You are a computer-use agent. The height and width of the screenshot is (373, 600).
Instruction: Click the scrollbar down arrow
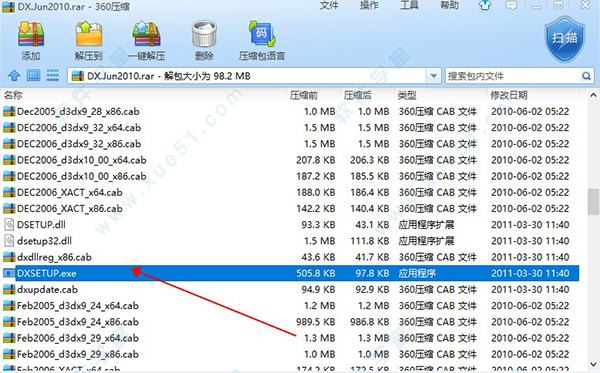pyautogui.click(x=593, y=364)
